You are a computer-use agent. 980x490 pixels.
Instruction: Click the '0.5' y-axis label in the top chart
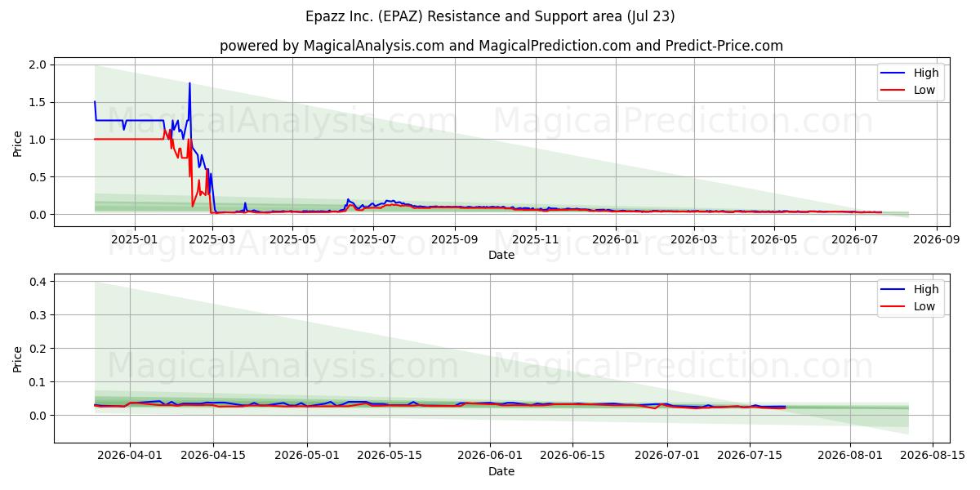click(x=38, y=177)
